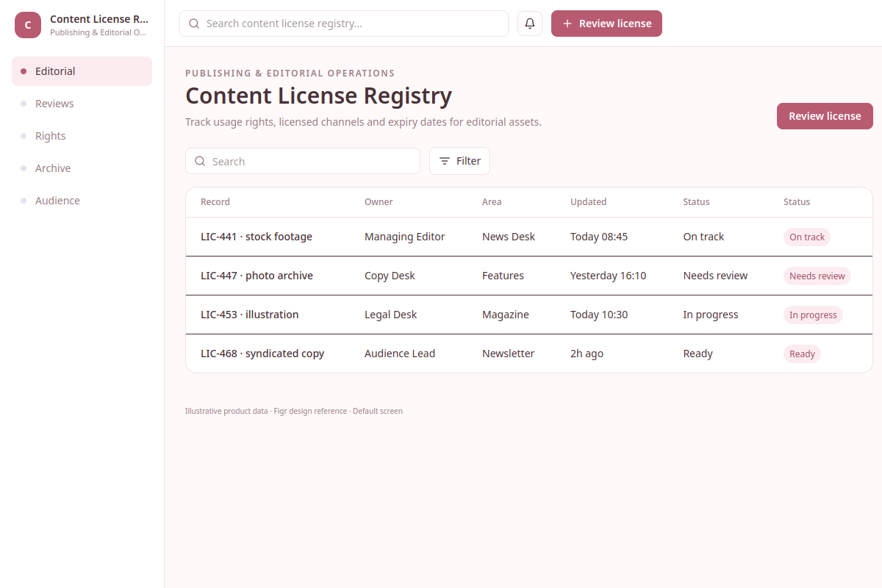The width and height of the screenshot is (882, 588).
Task: Click the News Desk area cell
Action: [x=509, y=237]
